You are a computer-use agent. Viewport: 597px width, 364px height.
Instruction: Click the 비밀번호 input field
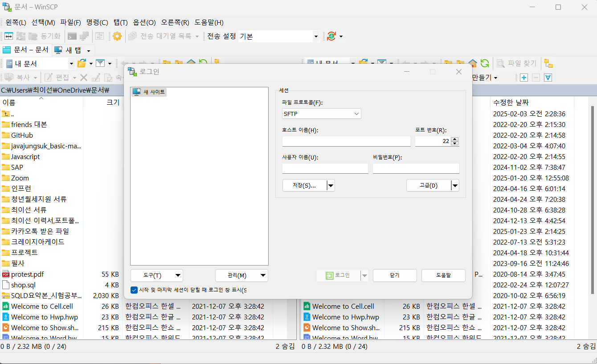[416, 168]
